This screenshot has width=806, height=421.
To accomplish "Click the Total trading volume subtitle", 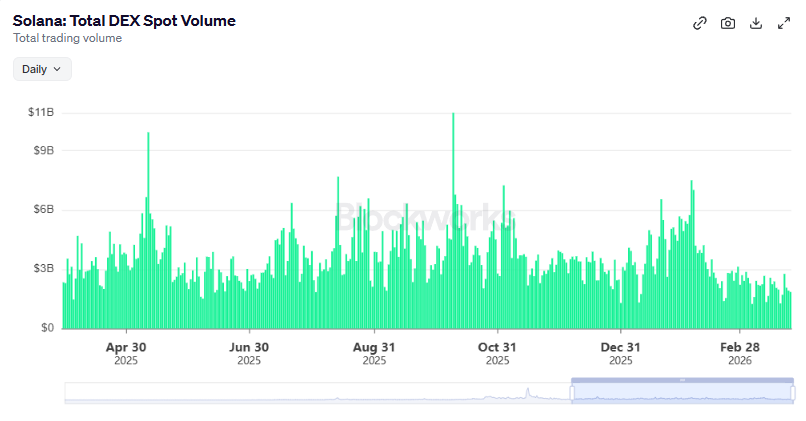I will pos(67,38).
